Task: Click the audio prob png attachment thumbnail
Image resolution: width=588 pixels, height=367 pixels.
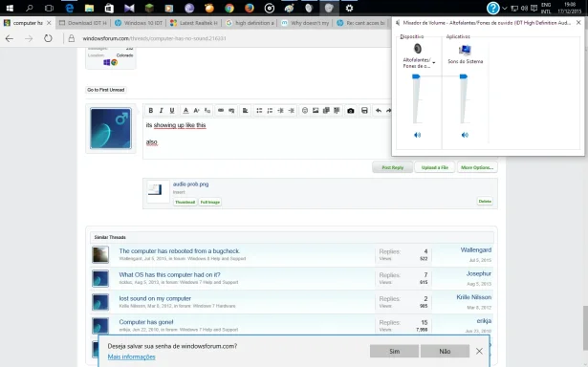Action: 158,191
